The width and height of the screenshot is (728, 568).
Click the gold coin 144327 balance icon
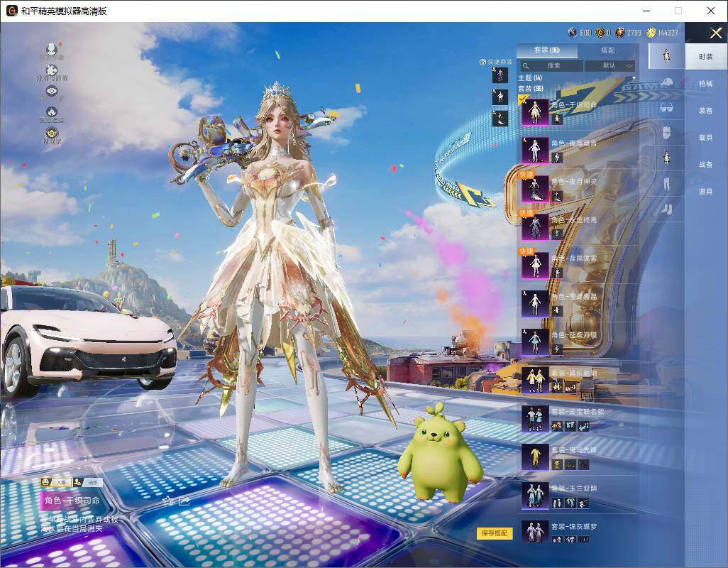(651, 33)
